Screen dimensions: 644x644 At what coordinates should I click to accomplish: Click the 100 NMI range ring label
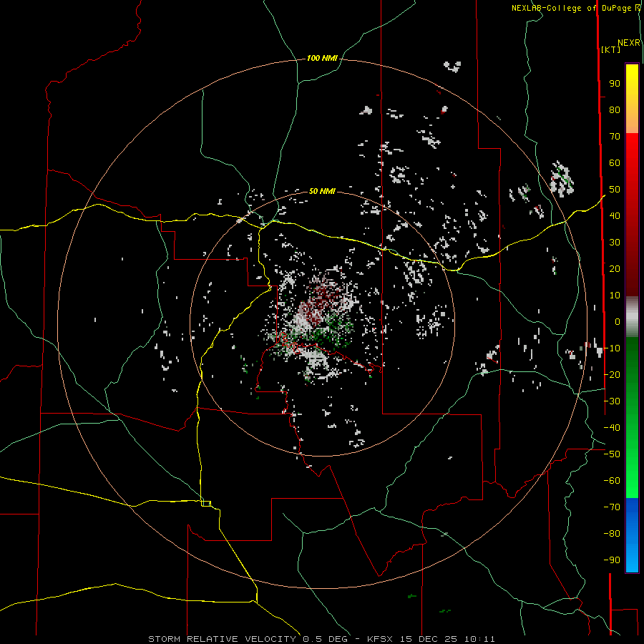coord(321,59)
